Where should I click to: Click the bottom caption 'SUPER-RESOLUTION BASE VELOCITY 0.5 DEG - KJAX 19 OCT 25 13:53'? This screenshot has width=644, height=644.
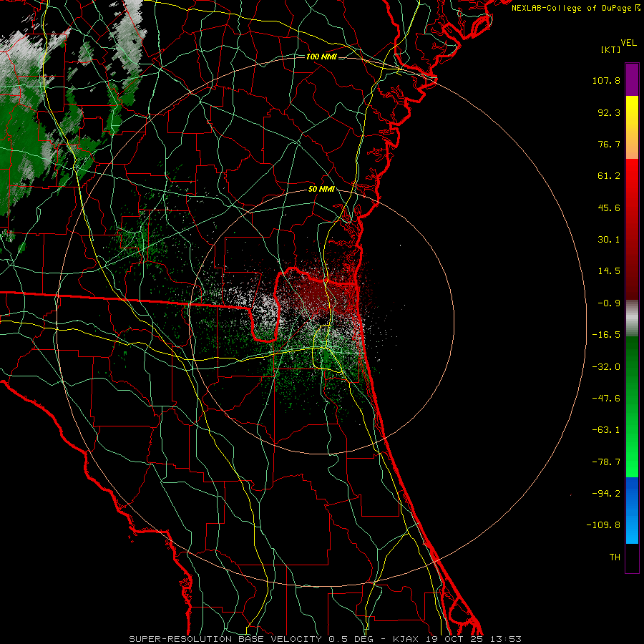(326, 639)
